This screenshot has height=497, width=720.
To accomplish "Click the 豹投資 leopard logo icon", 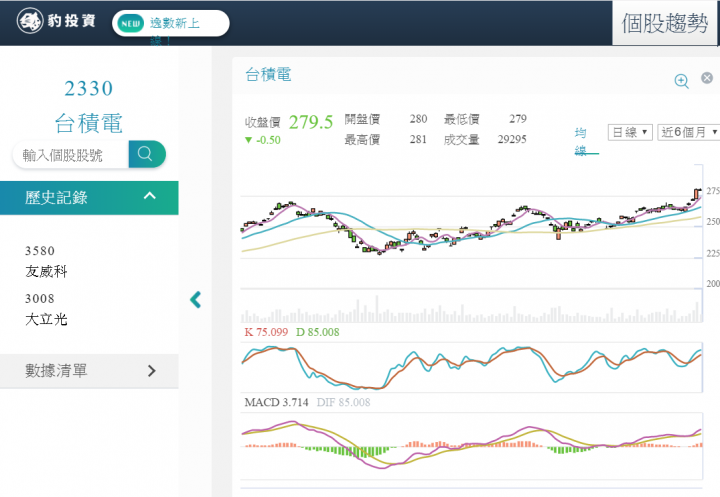I will tap(29, 21).
